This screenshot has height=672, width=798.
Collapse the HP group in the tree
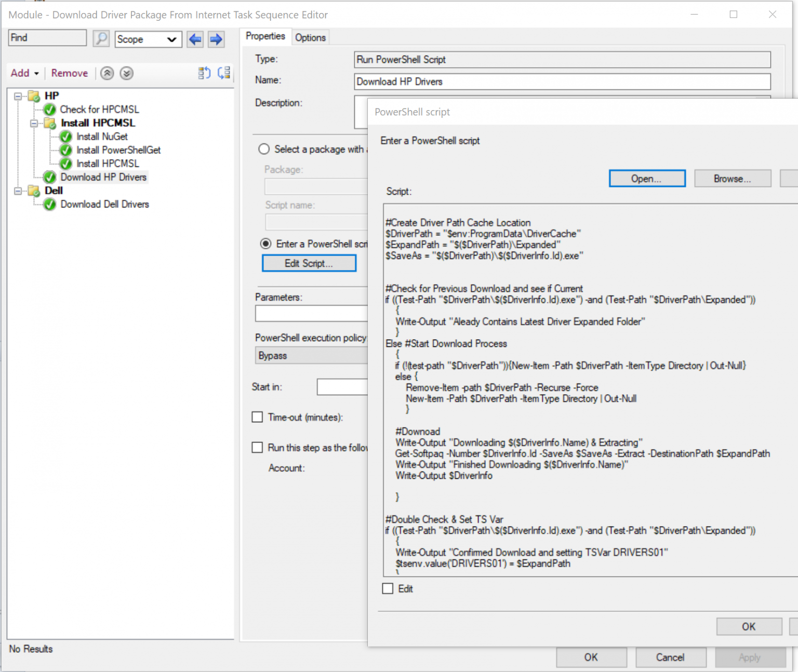point(18,96)
